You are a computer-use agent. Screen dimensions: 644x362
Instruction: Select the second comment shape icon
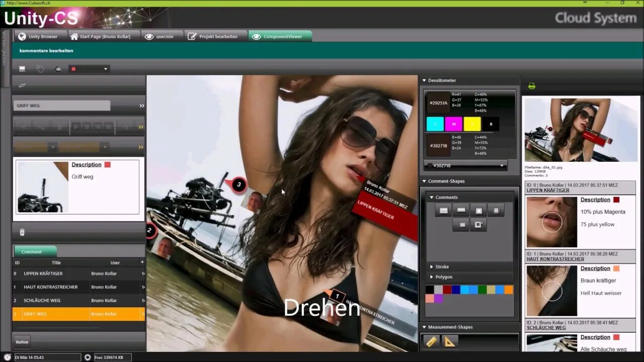pos(461,211)
